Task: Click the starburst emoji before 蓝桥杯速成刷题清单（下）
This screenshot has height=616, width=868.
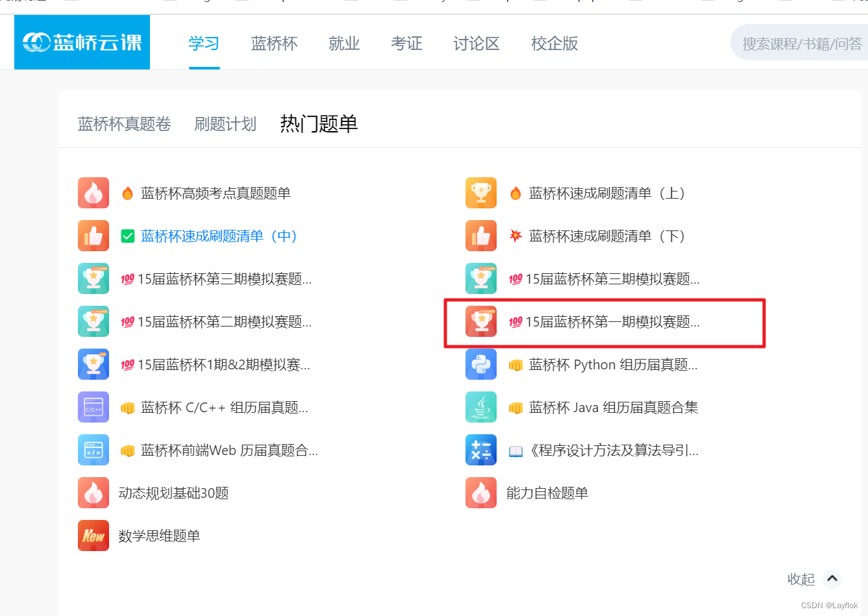Action: [x=515, y=236]
